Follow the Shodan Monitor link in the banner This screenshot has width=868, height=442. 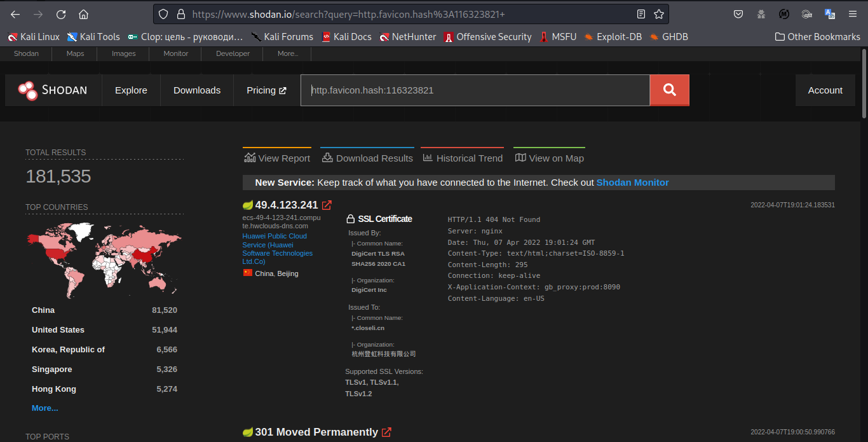click(633, 183)
